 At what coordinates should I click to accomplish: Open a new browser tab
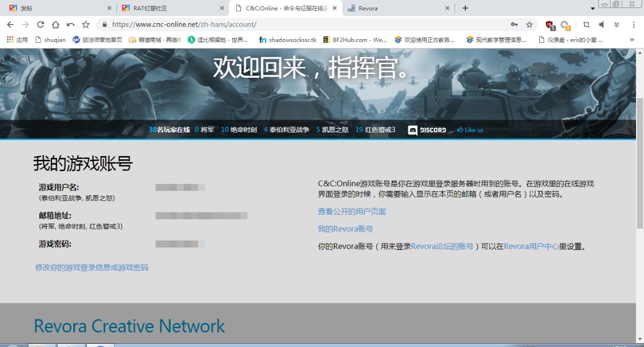(x=465, y=8)
